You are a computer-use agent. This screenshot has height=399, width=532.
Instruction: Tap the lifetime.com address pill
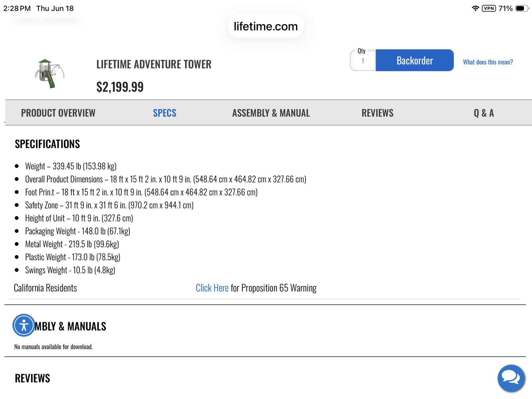point(266,26)
